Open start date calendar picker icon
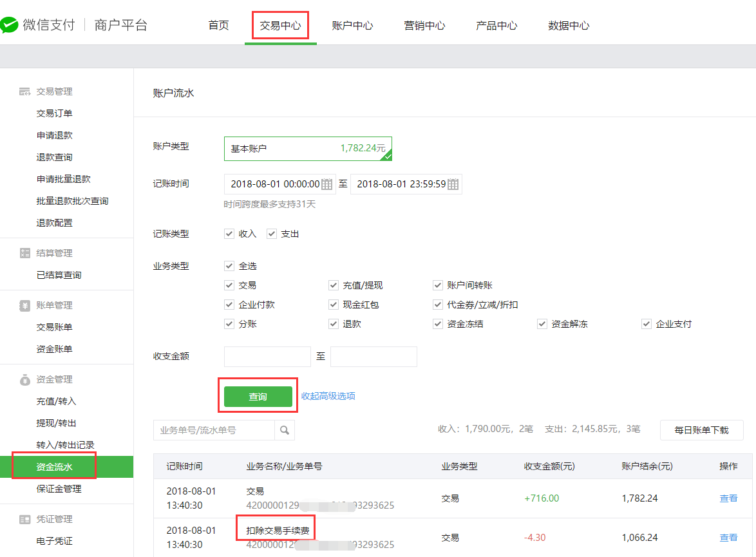This screenshot has width=756, height=557. [327, 184]
